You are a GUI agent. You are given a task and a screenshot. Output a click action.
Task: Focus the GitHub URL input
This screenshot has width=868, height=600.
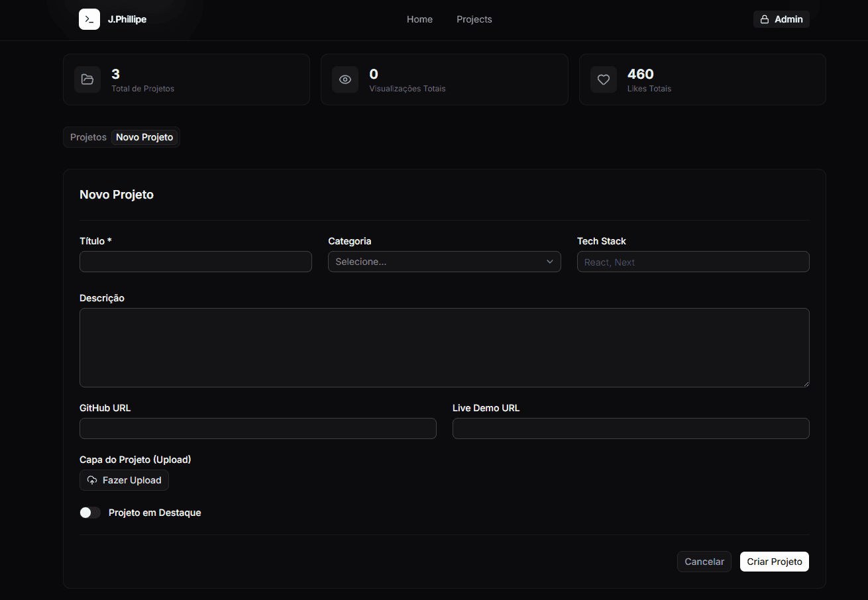pyautogui.click(x=258, y=428)
